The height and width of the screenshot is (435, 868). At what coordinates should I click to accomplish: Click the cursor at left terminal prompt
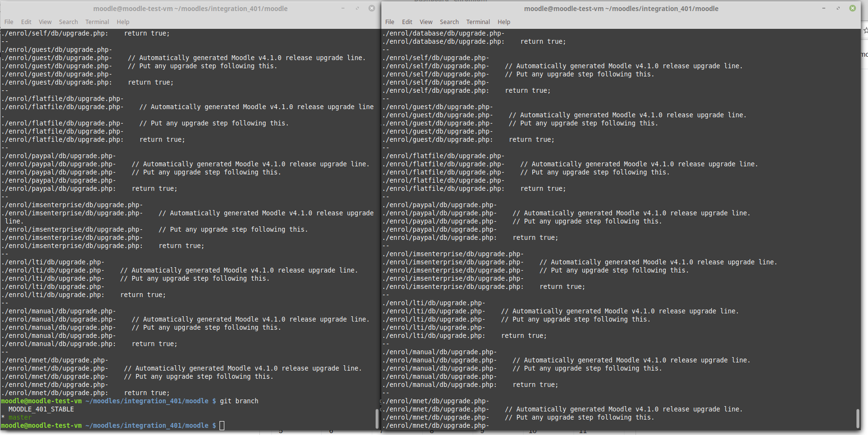pos(222,425)
